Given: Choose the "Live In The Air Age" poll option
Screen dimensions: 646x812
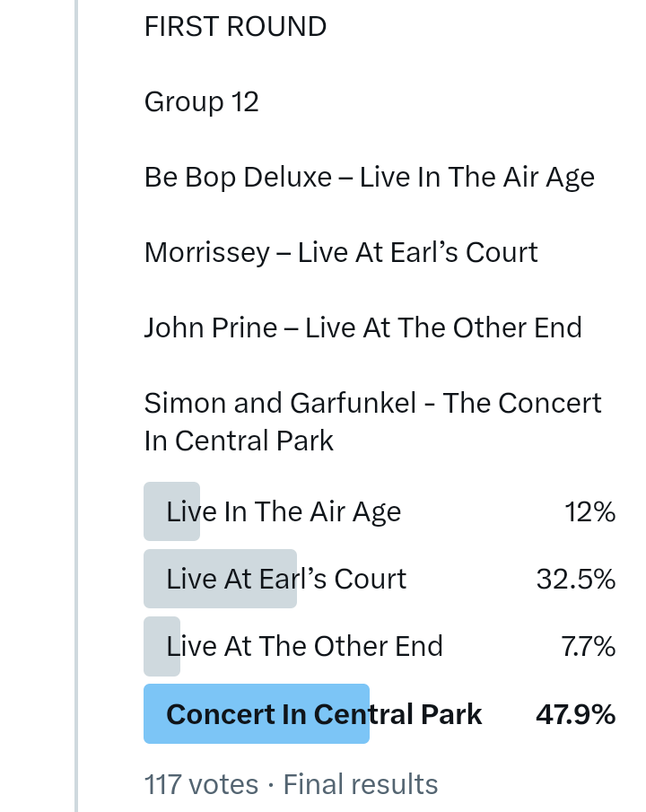Looking at the screenshot, I should (284, 511).
